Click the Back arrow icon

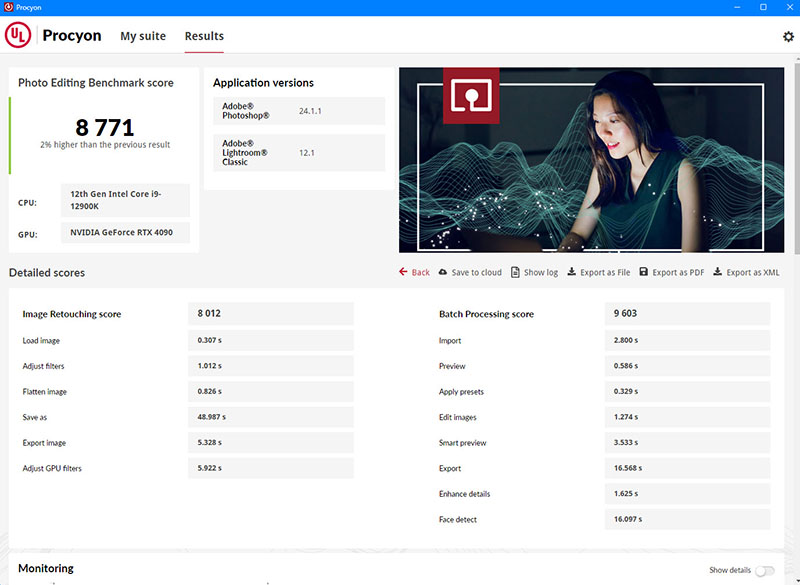click(x=404, y=272)
